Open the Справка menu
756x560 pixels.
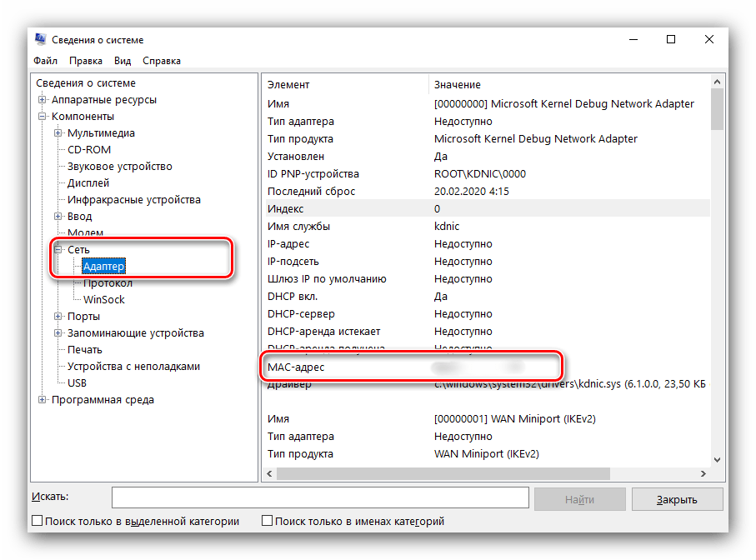[162, 61]
